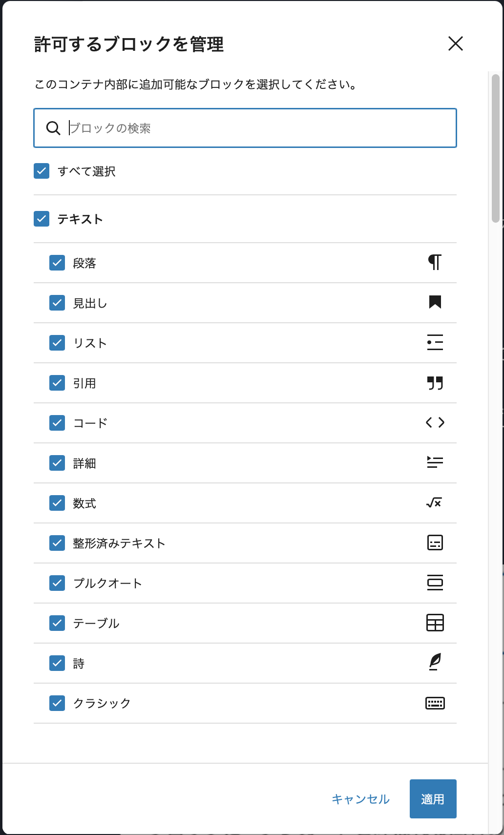Image resolution: width=504 pixels, height=835 pixels.
Task: Click the table (テーブル) grid icon
Action: 435,623
